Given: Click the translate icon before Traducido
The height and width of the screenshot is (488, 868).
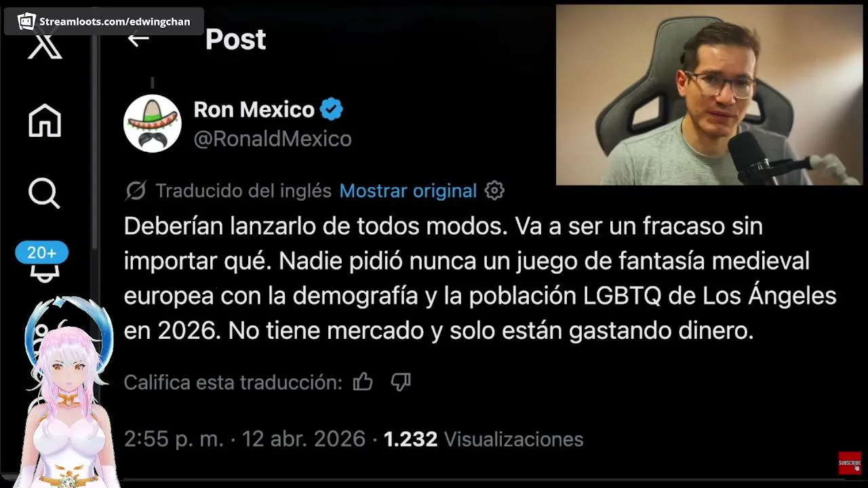Looking at the screenshot, I should coord(136,191).
